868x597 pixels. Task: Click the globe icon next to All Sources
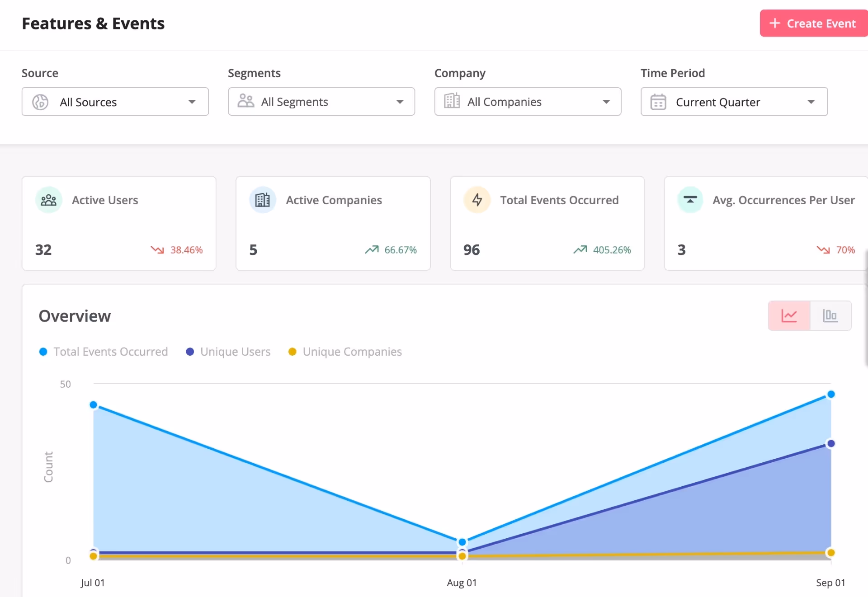(40, 102)
